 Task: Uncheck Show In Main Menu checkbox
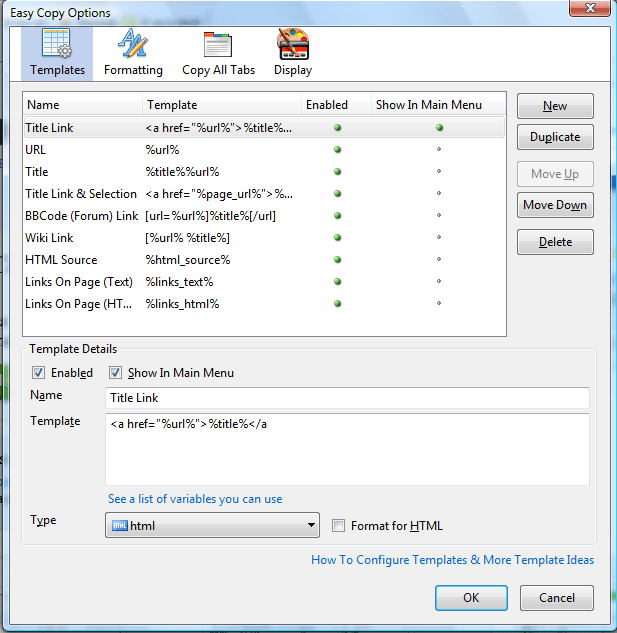[115, 373]
